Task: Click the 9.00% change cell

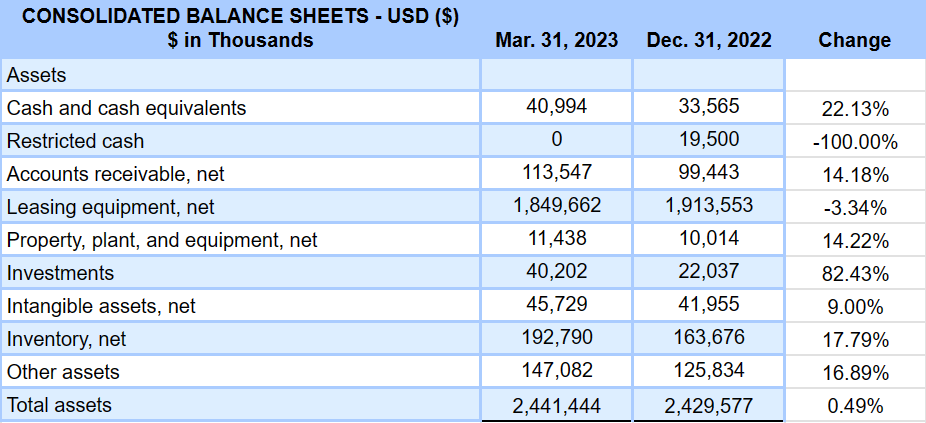Action: (x=855, y=306)
